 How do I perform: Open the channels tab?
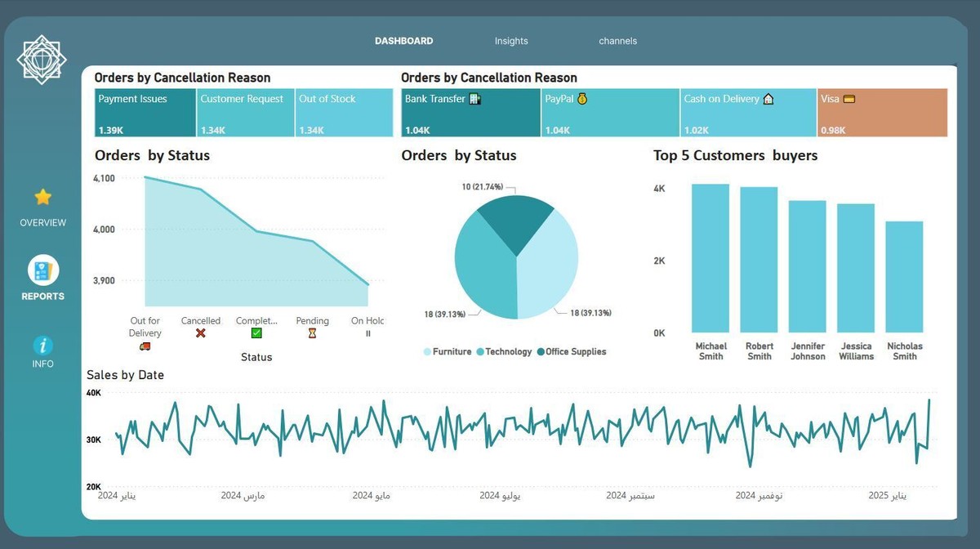click(617, 41)
